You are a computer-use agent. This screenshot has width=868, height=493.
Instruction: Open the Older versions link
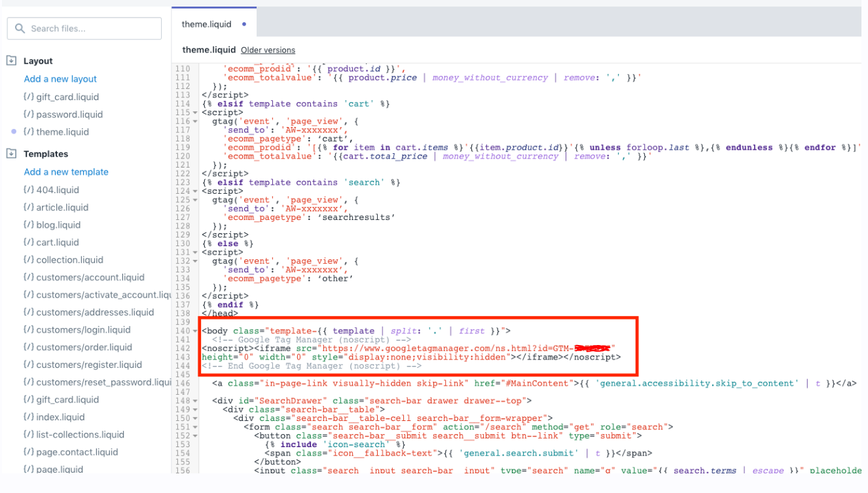pyautogui.click(x=268, y=50)
